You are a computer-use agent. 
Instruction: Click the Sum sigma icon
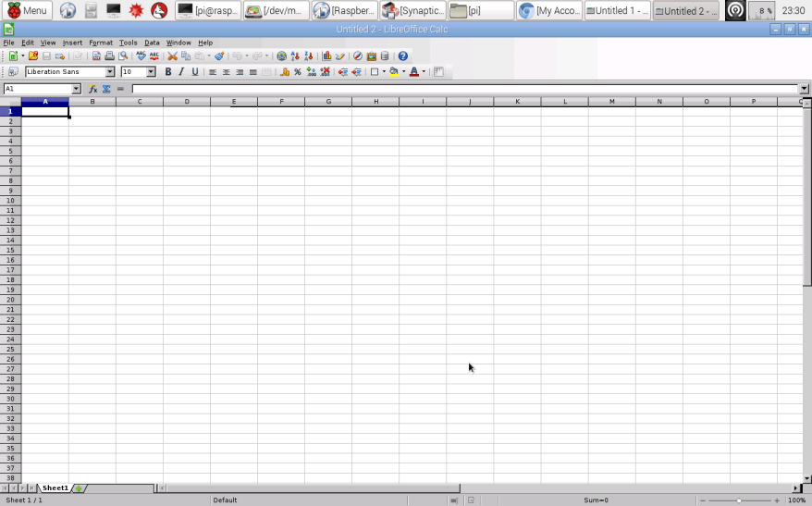pyautogui.click(x=106, y=89)
